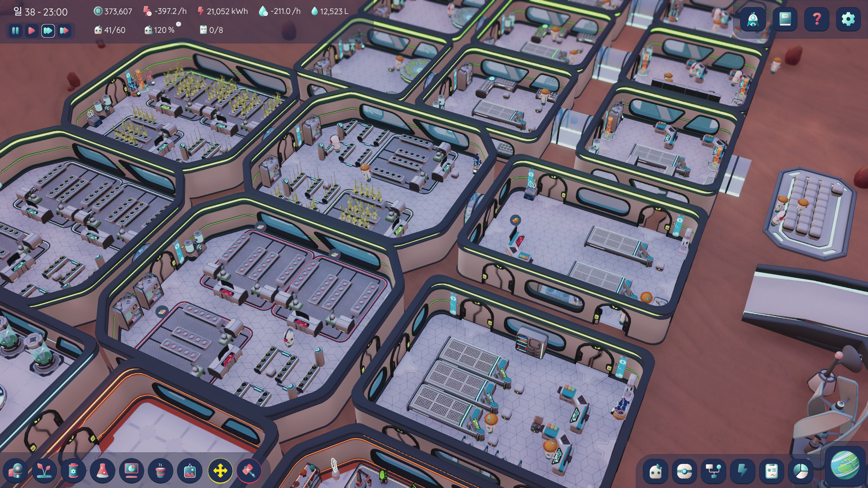Open the picture decoration build category
868x488 pixels.
click(x=190, y=471)
